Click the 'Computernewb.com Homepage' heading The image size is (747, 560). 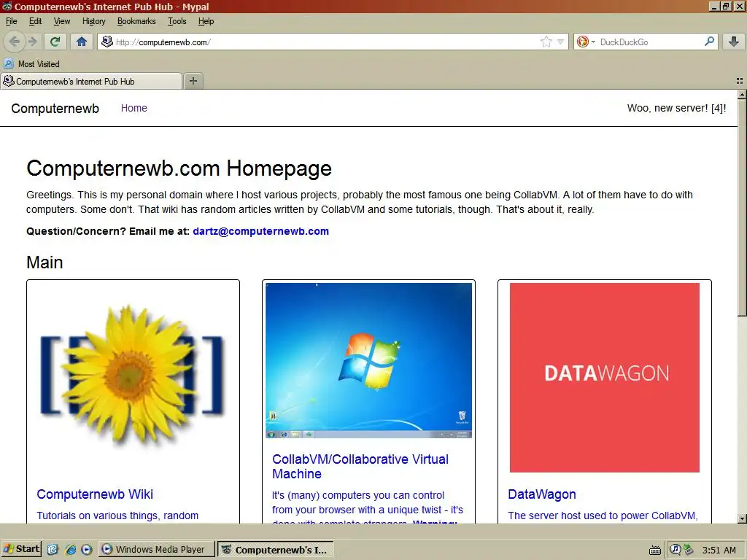point(179,168)
